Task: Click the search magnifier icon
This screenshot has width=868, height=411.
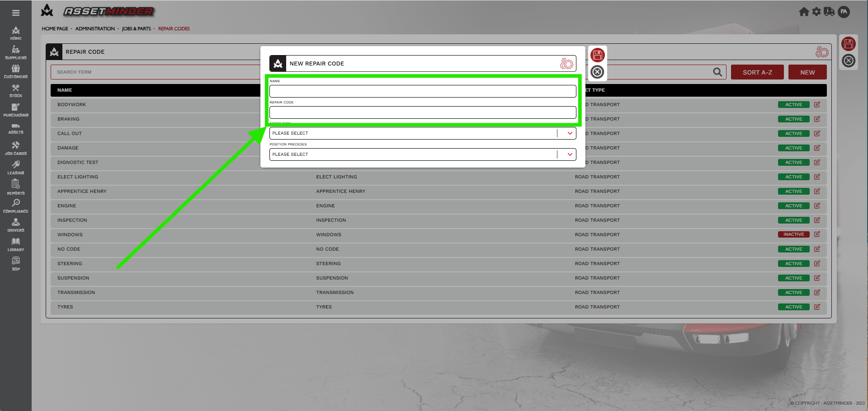Action: click(717, 72)
